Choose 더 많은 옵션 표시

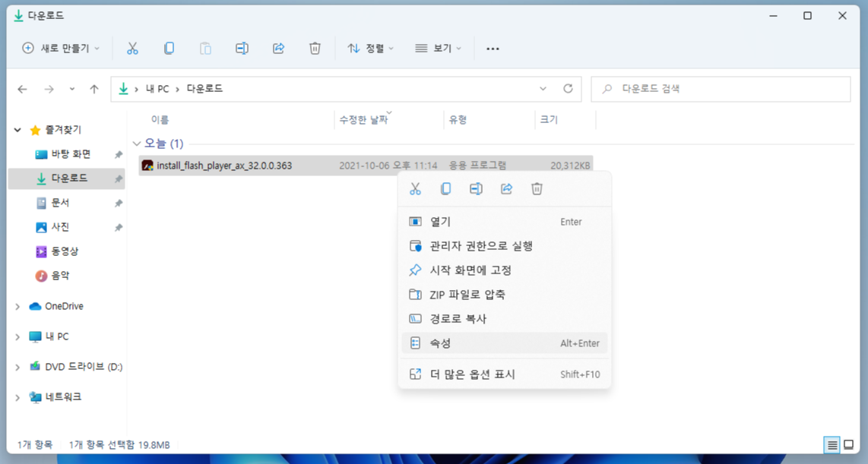pyautogui.click(x=504, y=374)
